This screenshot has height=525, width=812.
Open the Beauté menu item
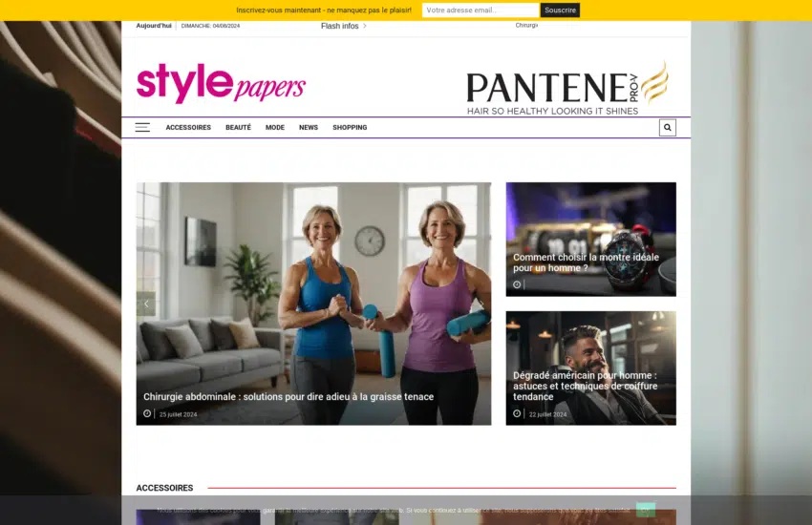tap(238, 127)
